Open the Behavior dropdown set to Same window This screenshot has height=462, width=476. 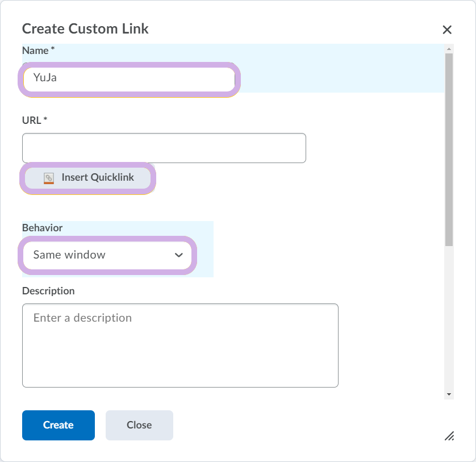coord(107,255)
